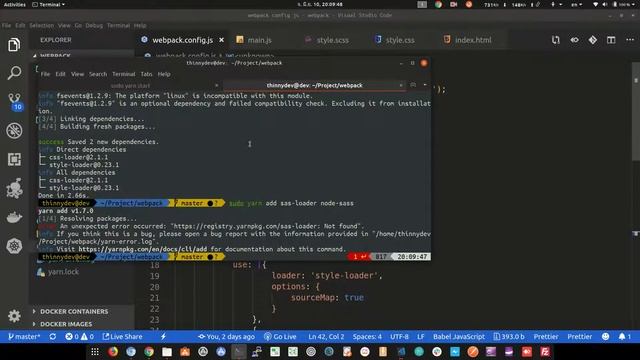Open Source Control with 10 changes

point(15,102)
